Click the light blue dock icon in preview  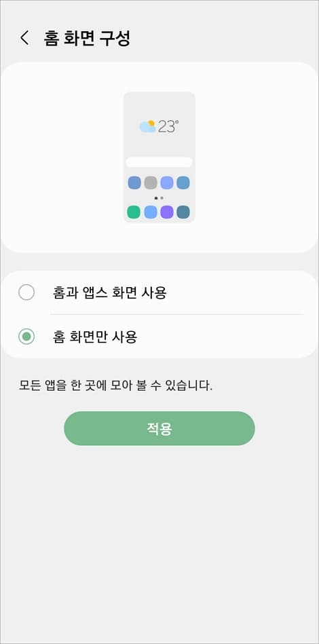pos(151,212)
